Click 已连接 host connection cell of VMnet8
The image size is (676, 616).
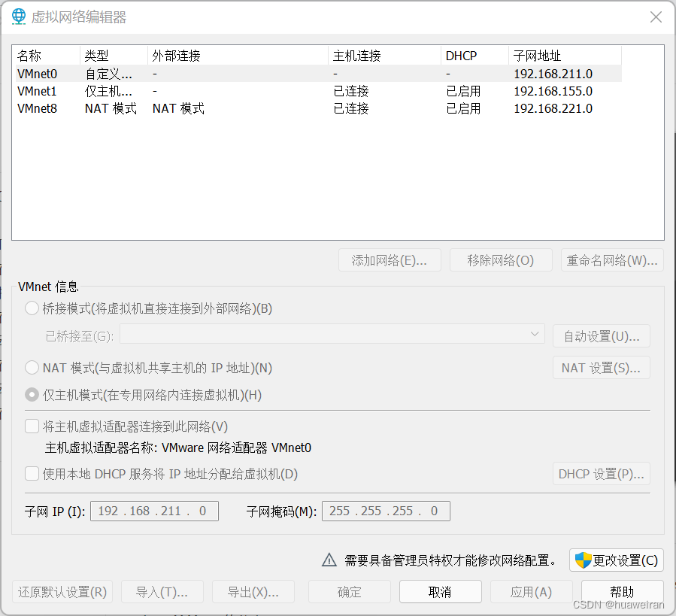pos(351,109)
